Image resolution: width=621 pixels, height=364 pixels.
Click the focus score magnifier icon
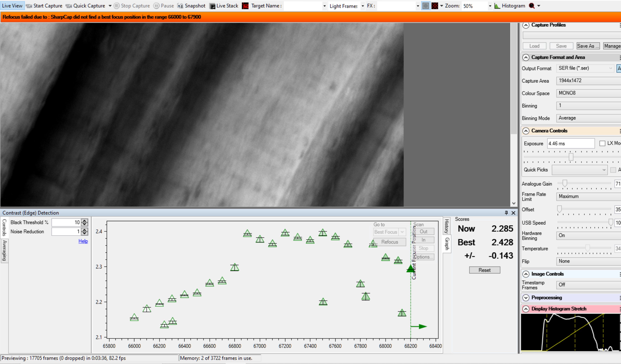point(532,6)
